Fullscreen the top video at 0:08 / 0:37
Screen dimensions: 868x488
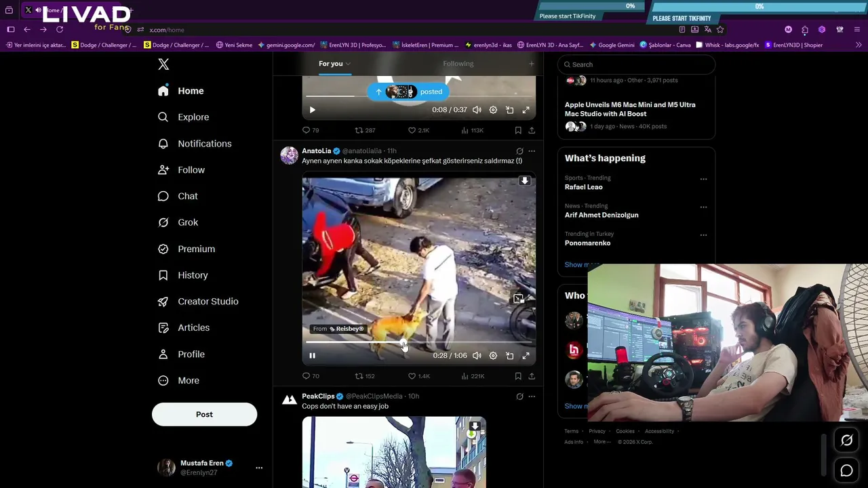pos(526,110)
